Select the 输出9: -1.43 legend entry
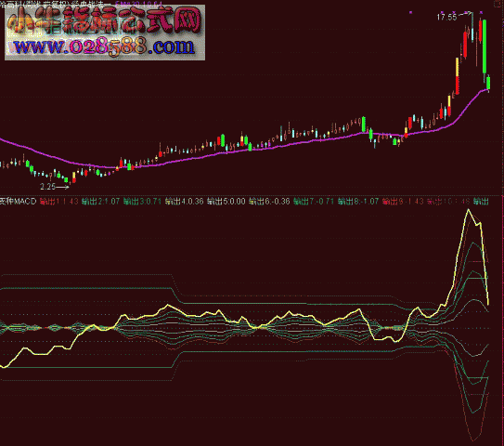This screenshot has width=504, height=446. [403, 202]
